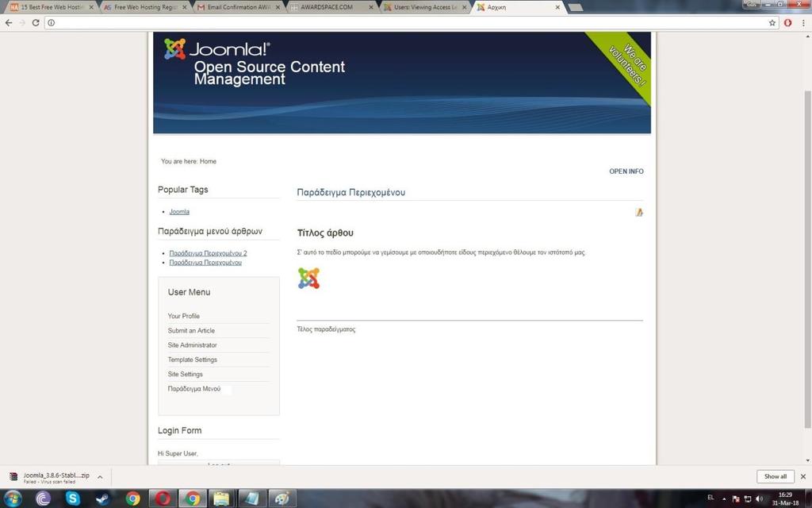Screen dimensions: 812x508
Task: Expand the download item options arrow
Action: [100, 477]
